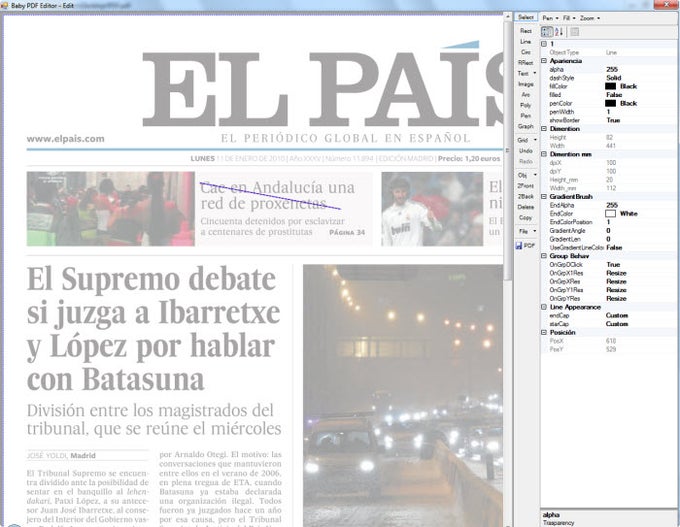Sort properties alphabetically with A-Z icon
The image size is (680, 527).
(x=559, y=32)
